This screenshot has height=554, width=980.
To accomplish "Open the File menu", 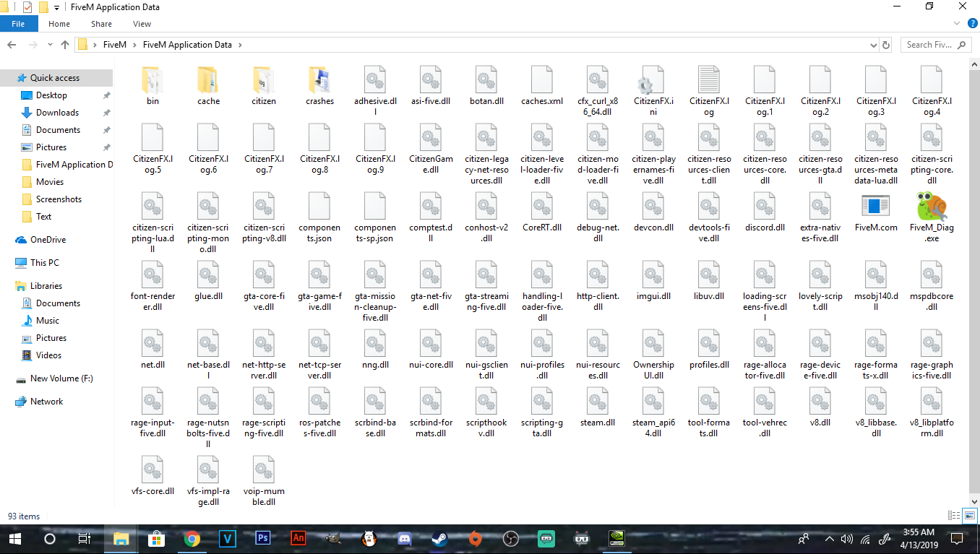I will tap(18, 24).
